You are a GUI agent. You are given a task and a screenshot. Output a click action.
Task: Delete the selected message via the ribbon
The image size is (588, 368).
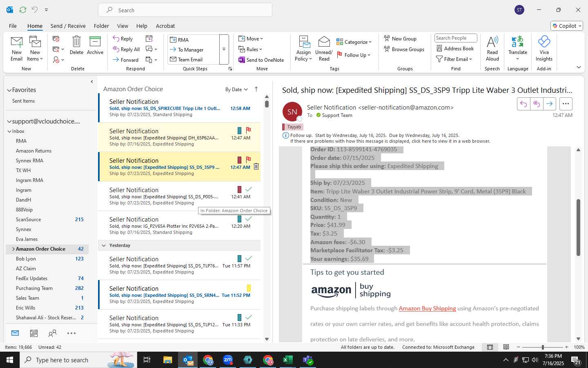coord(76,45)
